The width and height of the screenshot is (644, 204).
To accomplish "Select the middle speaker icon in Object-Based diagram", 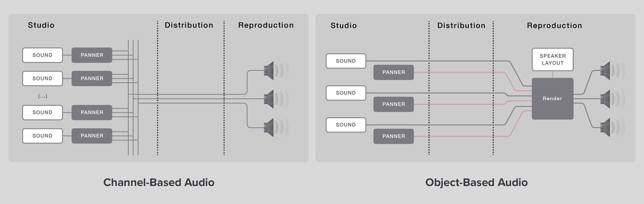I will point(606,99).
